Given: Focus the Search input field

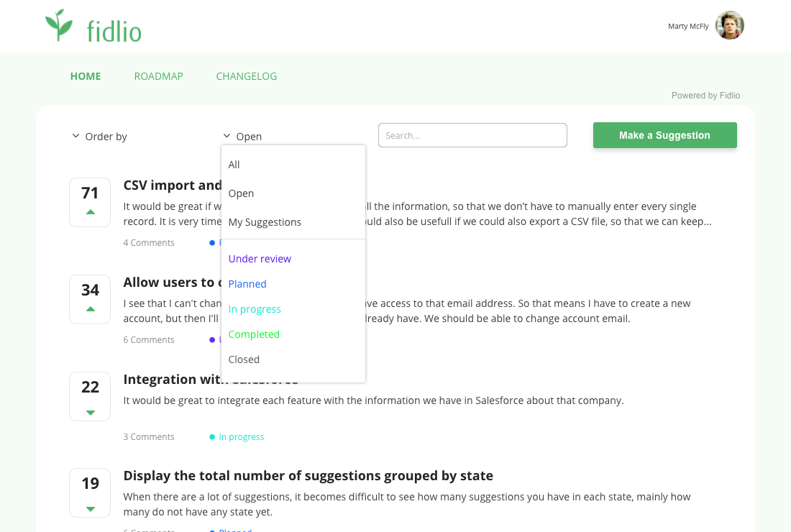Looking at the screenshot, I should click(x=472, y=135).
